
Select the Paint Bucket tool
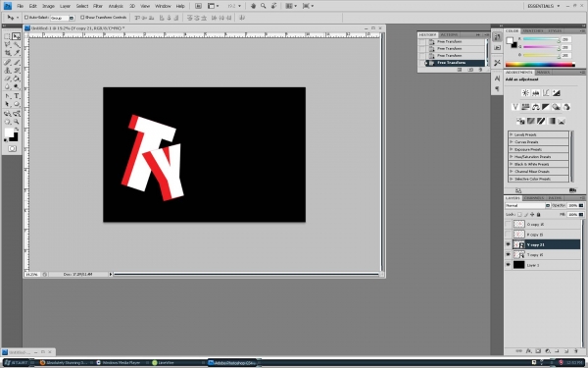point(16,79)
